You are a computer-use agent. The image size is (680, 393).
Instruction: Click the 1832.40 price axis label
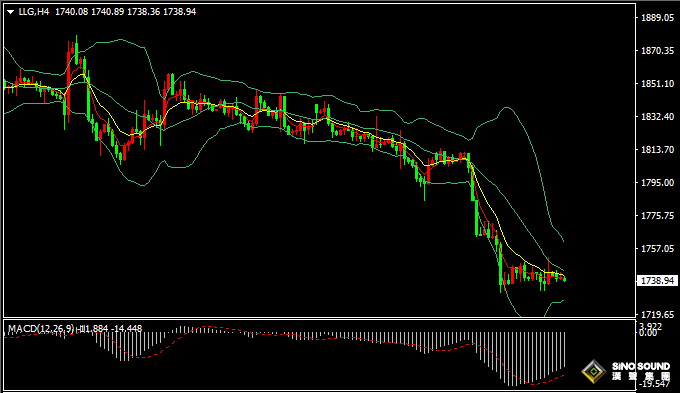[x=657, y=117]
